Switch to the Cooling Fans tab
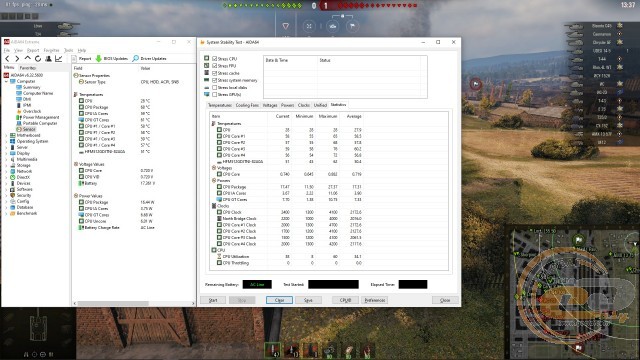The height and width of the screenshot is (360, 640). click(247, 105)
